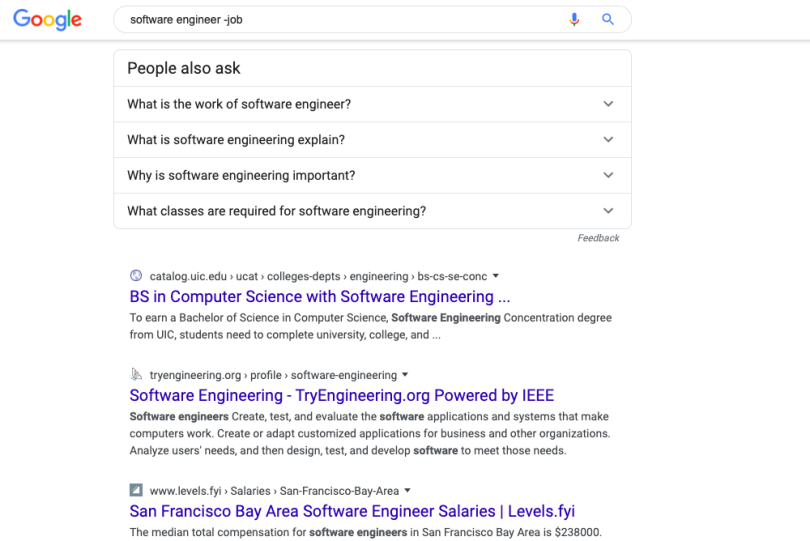Click the catalog.uic.edu site favicon

136,276
